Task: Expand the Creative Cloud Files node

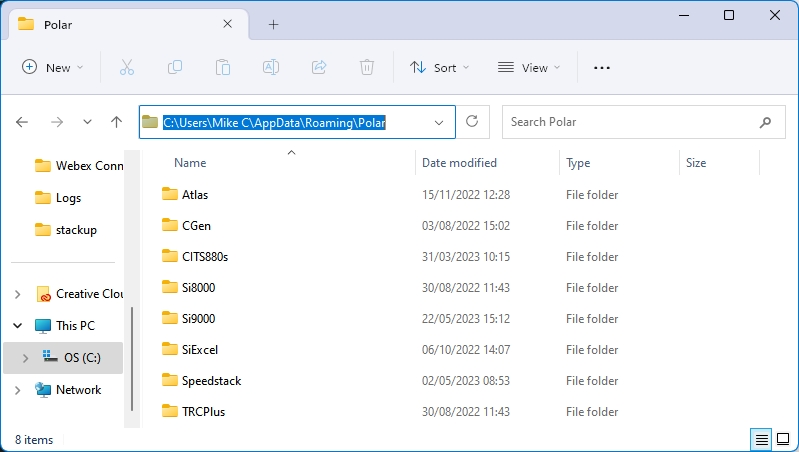Action: point(17,294)
